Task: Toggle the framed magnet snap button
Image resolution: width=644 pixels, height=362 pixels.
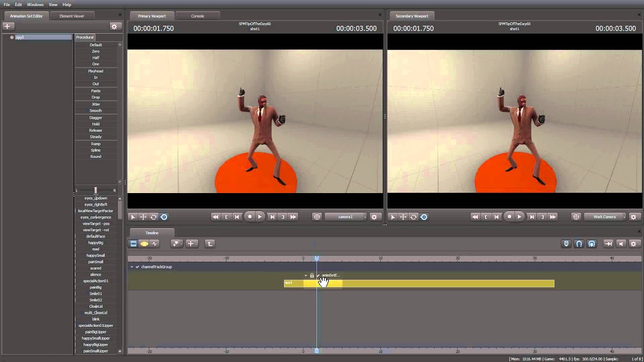Action: pos(592,243)
